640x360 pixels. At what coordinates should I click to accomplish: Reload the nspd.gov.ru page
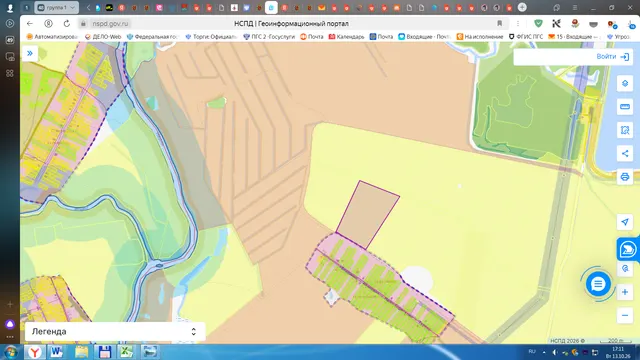pos(67,24)
